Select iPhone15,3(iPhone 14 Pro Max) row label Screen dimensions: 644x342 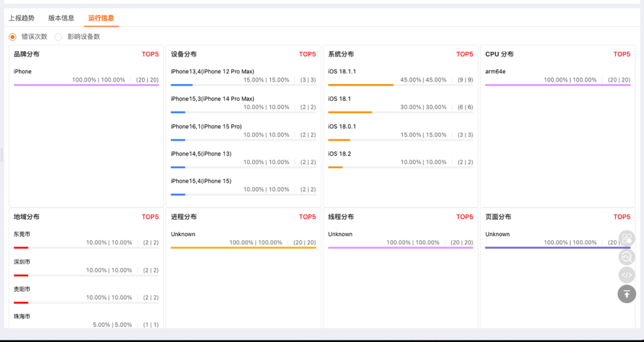[212, 98]
